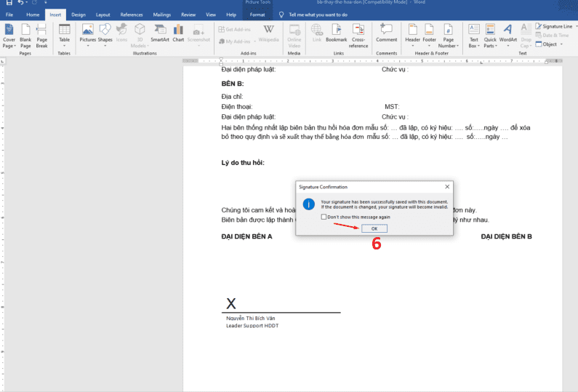Click the Date & Time button
Screen dimensions: 578x392
point(553,36)
